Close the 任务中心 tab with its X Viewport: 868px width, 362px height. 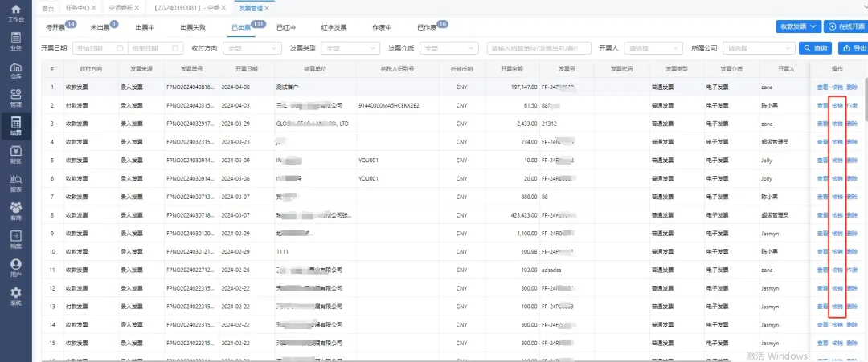93,8
